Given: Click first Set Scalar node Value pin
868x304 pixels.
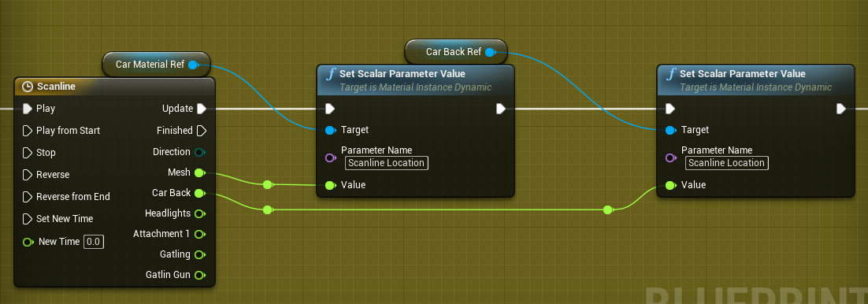Looking at the screenshot, I should [x=331, y=185].
